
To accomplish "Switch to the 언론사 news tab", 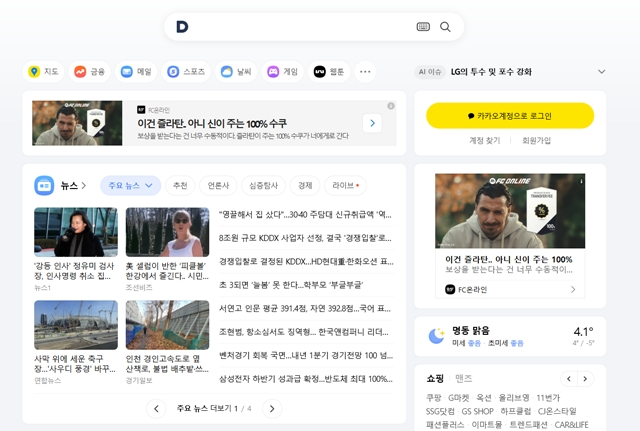I will [x=218, y=185].
